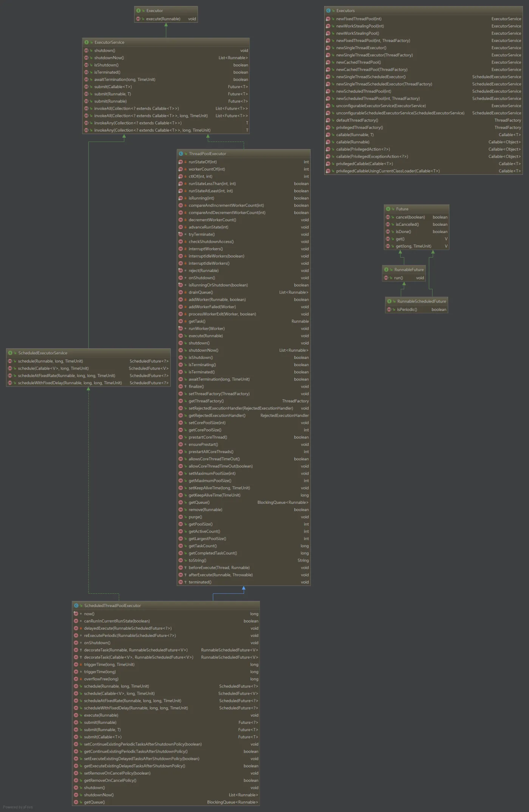The height and width of the screenshot is (812, 529).
Task: Select the Executor node title
Action: [x=155, y=11]
